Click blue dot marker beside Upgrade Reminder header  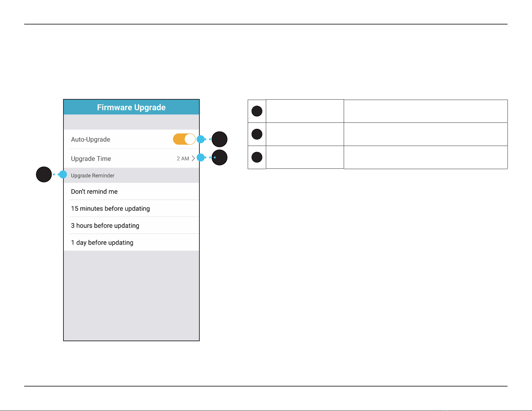click(x=63, y=174)
